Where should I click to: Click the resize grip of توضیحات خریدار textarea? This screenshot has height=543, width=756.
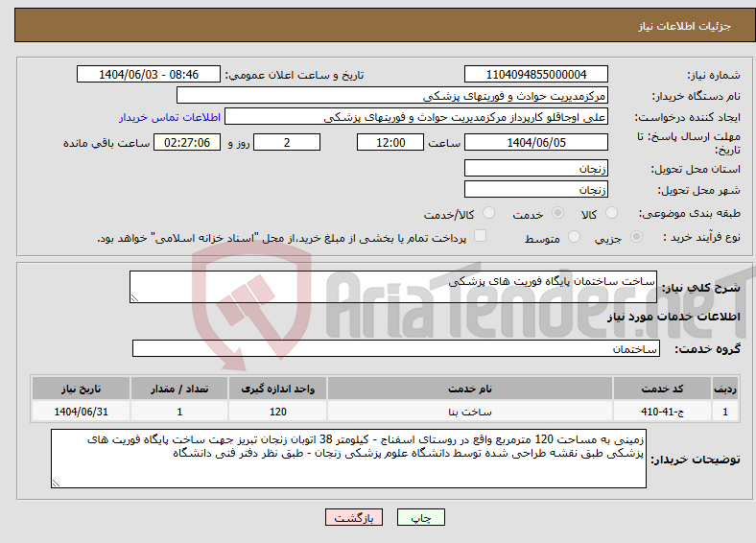click(x=56, y=484)
